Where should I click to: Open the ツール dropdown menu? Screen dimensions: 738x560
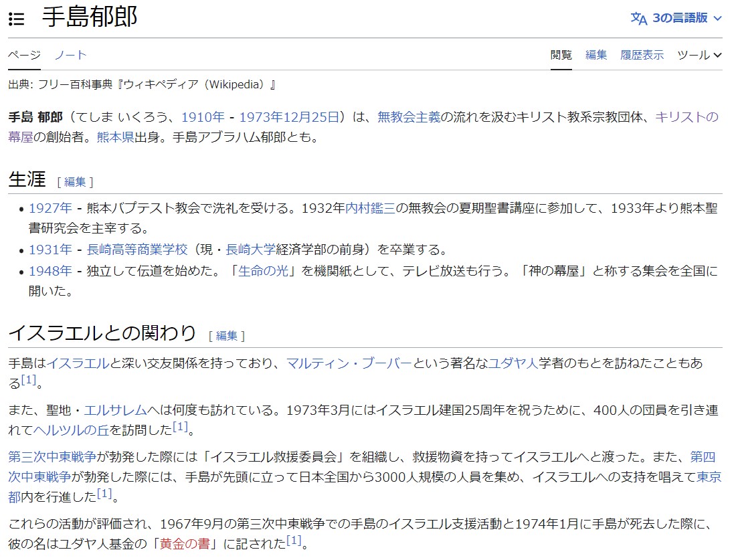point(699,55)
